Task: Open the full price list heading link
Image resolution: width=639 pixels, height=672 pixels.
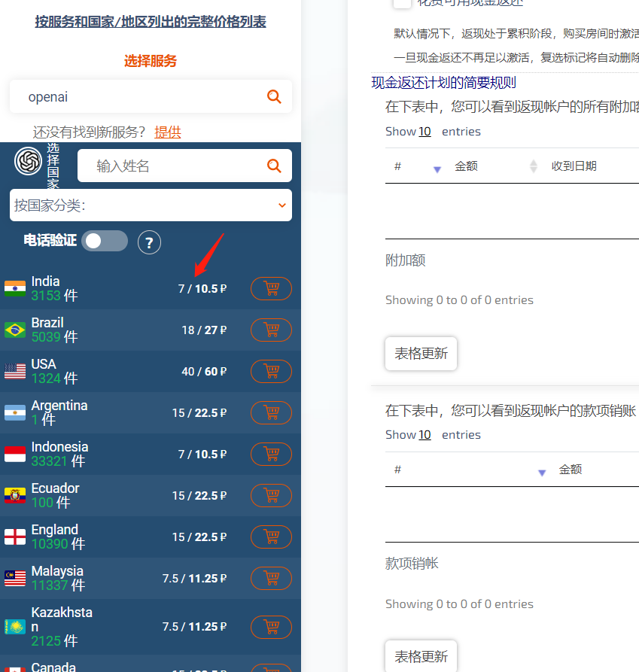Action: pos(151,22)
